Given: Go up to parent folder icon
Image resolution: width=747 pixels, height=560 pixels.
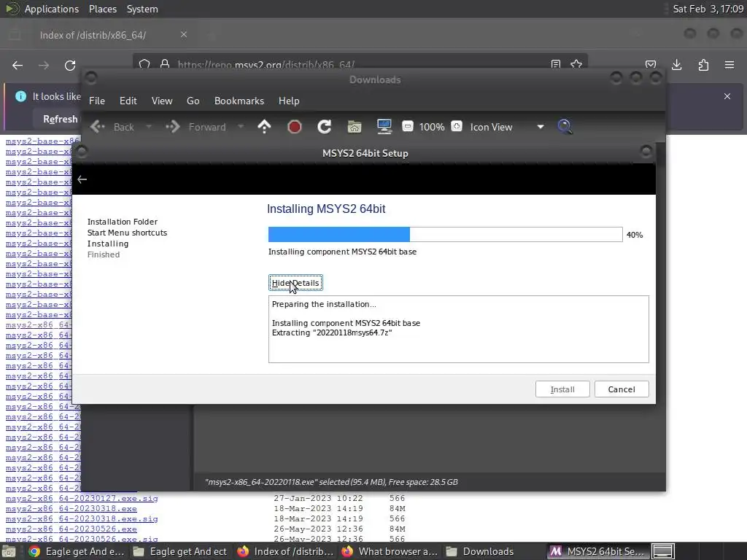Looking at the screenshot, I should pos(264,127).
